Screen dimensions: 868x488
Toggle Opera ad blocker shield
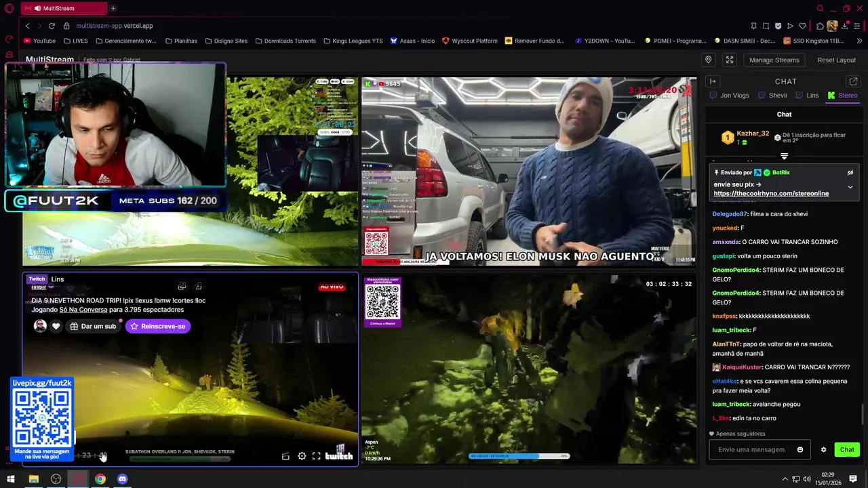point(778,26)
